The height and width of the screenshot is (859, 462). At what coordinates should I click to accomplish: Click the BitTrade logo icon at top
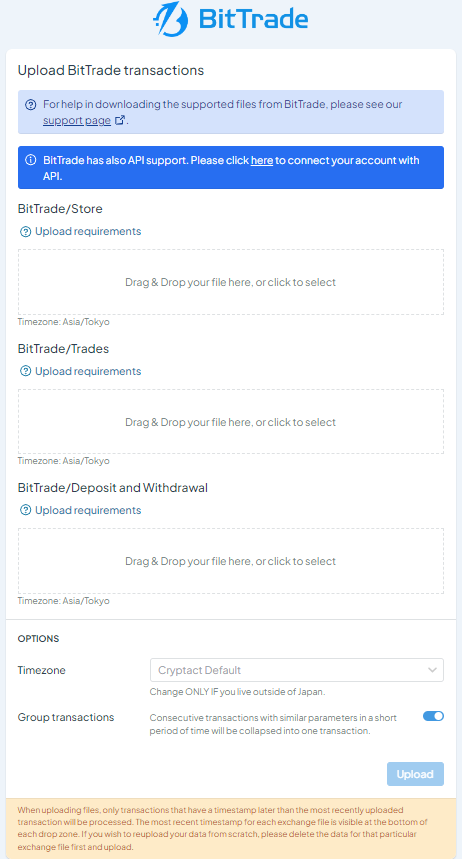[170, 19]
